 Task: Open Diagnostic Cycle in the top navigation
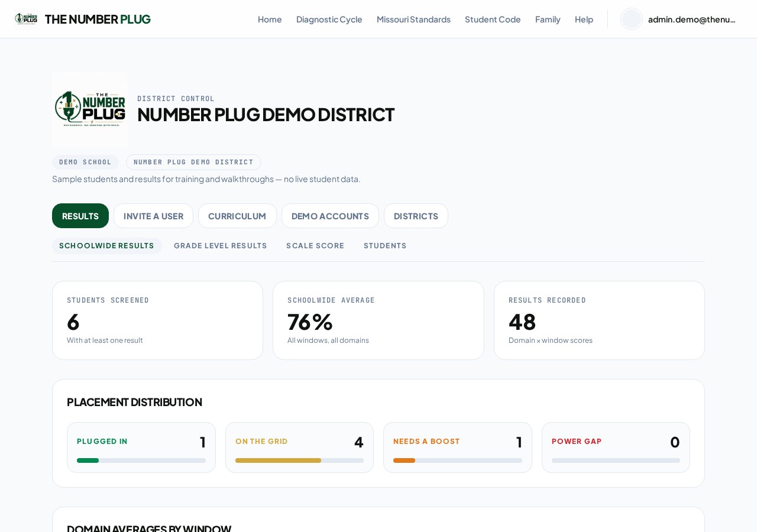click(x=329, y=19)
